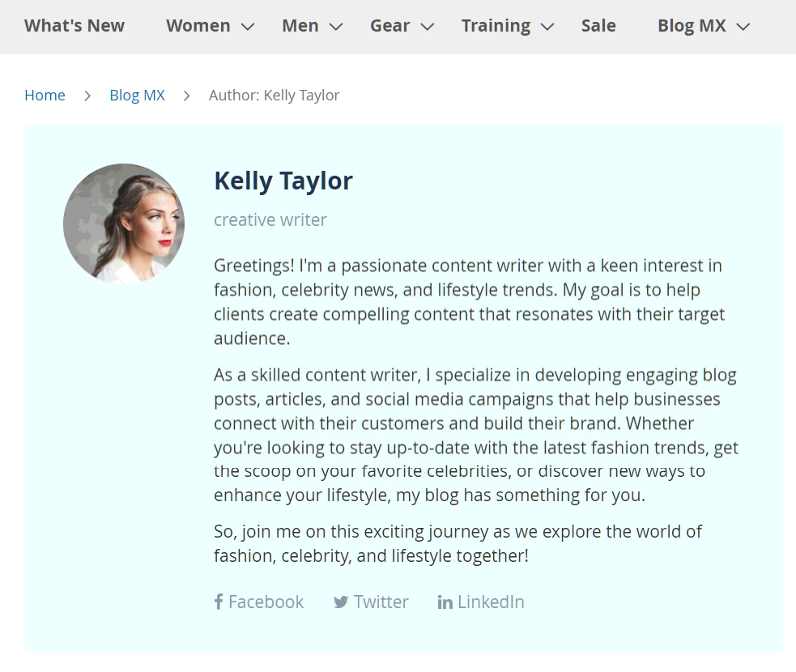Click the Kelly Taylor author heading

pyautogui.click(x=283, y=181)
